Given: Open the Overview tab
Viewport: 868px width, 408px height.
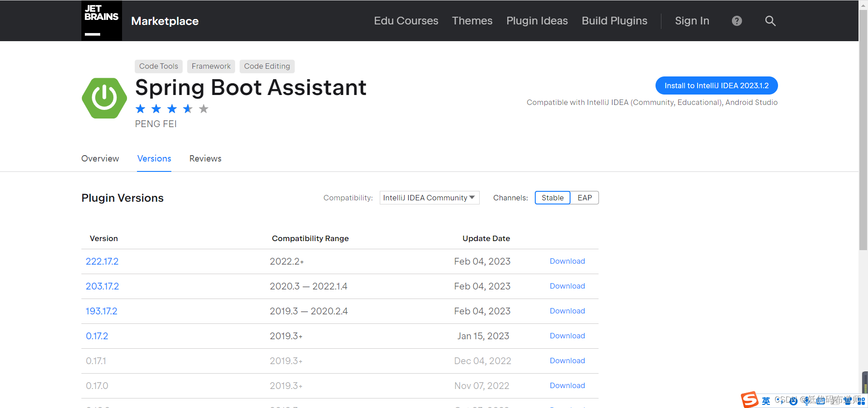Looking at the screenshot, I should click(100, 159).
